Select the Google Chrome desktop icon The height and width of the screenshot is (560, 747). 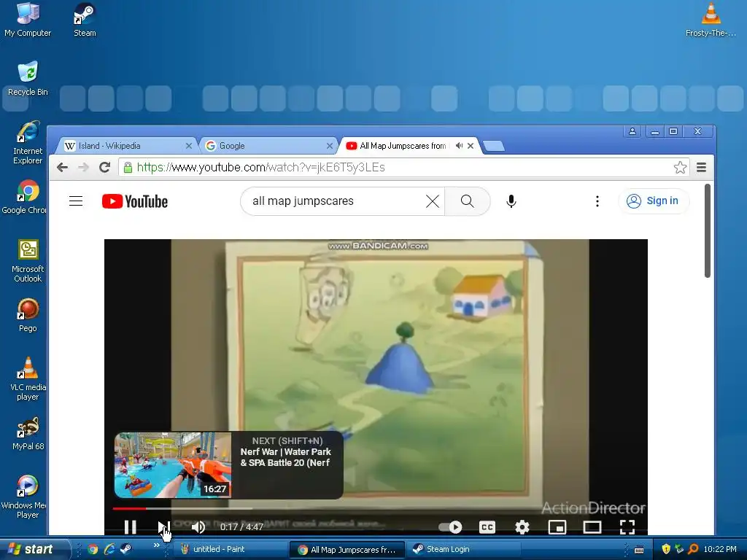[25, 197]
